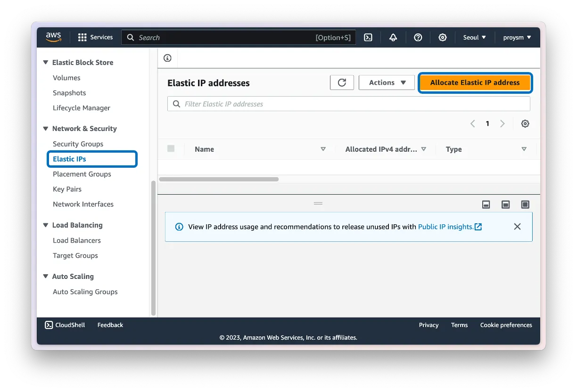Open Snapshots in the sidebar
This screenshot has width=577, height=392.
tap(69, 93)
